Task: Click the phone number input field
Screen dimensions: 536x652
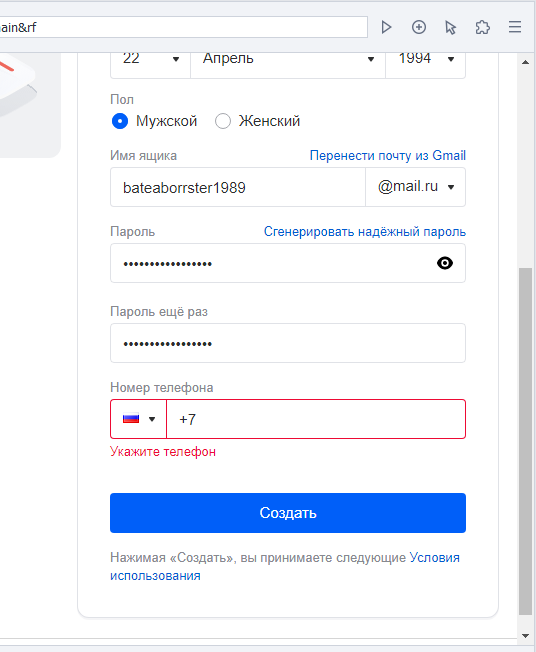Action: coord(316,419)
